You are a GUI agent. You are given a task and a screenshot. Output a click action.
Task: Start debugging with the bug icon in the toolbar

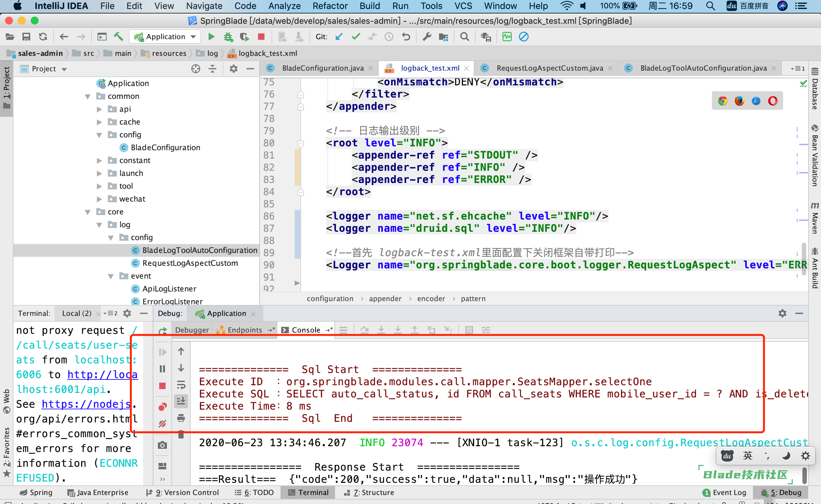click(228, 37)
